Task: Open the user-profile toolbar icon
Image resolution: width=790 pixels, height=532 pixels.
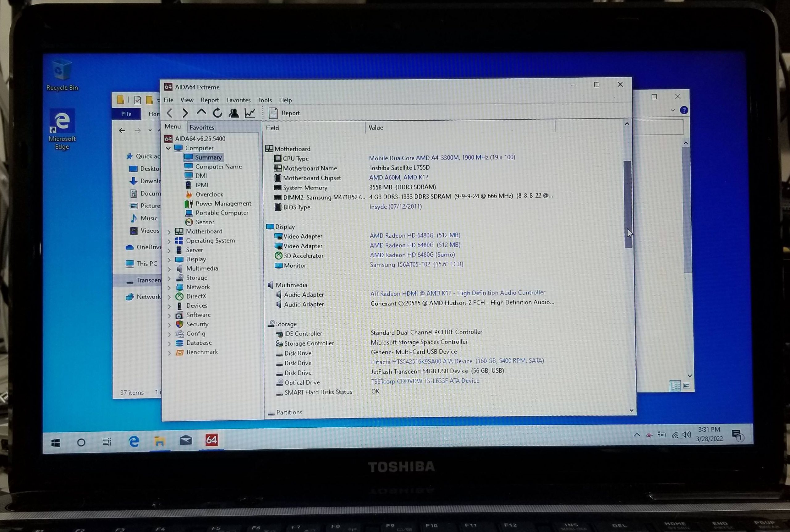Action: tap(233, 113)
